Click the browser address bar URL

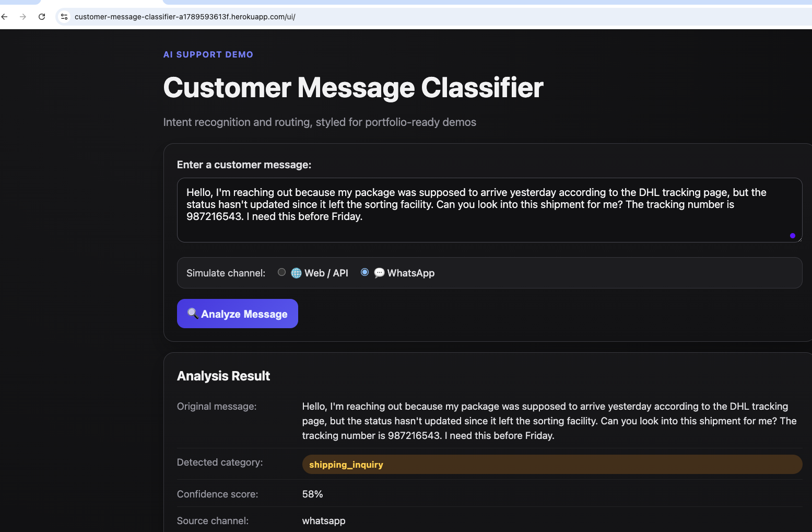coord(185,17)
